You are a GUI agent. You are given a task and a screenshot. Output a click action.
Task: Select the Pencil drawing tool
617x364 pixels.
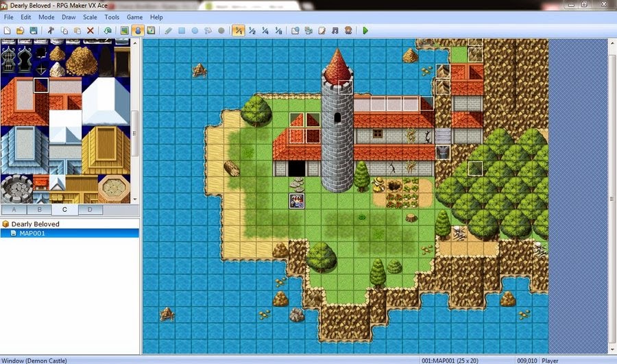[169, 30]
